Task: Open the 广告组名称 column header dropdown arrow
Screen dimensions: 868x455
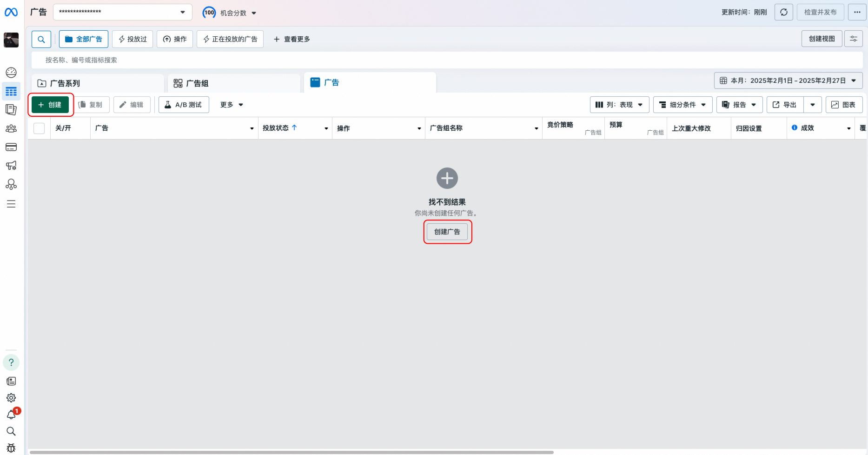Action: [x=537, y=128]
